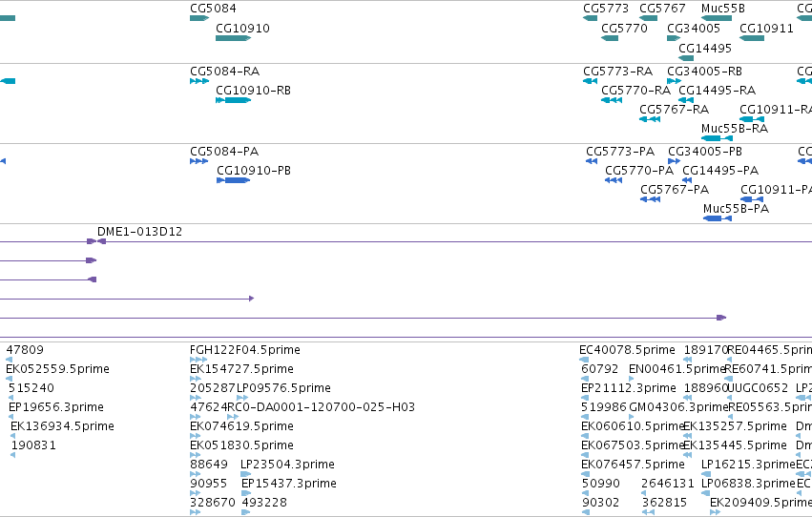Open transcript CG5084-RA

(199, 81)
